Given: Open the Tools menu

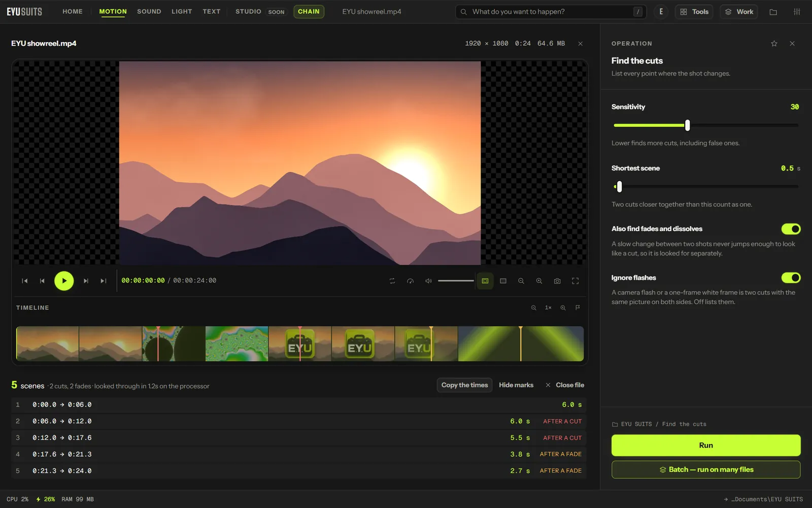Looking at the screenshot, I should click(x=694, y=12).
